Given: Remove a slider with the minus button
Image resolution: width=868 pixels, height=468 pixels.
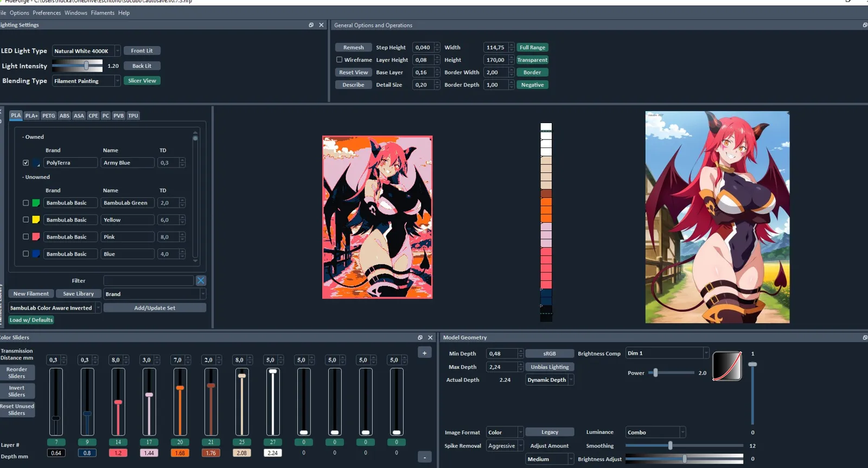Looking at the screenshot, I should click(x=425, y=457).
